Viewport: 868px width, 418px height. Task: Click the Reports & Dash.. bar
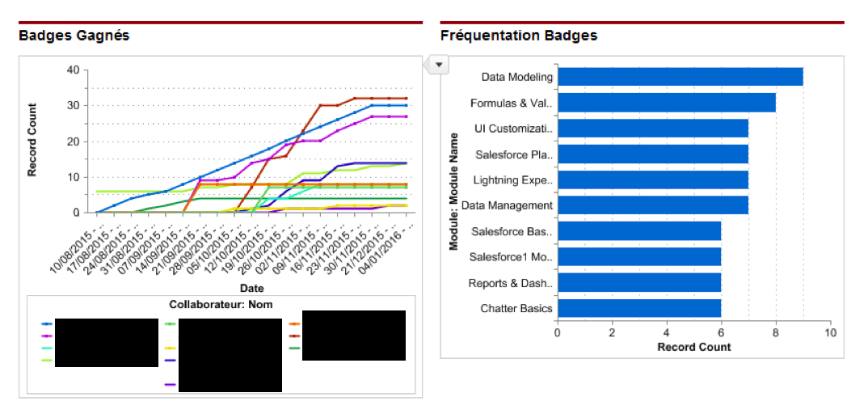pyautogui.click(x=638, y=283)
